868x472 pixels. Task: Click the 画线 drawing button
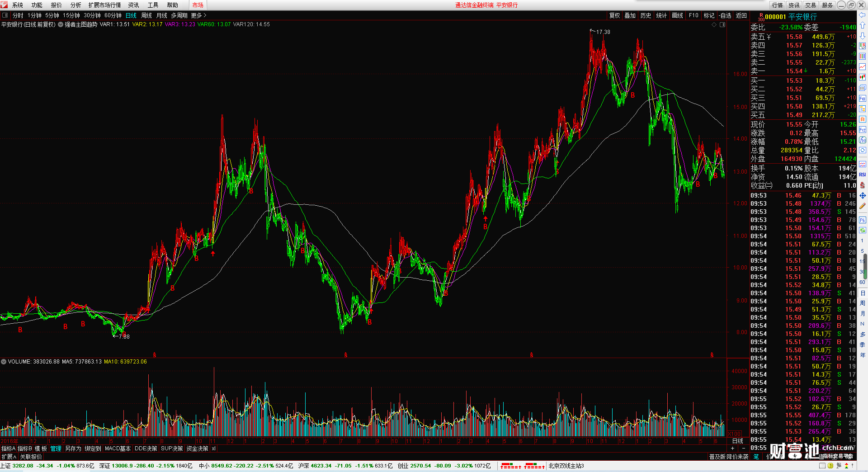678,15
